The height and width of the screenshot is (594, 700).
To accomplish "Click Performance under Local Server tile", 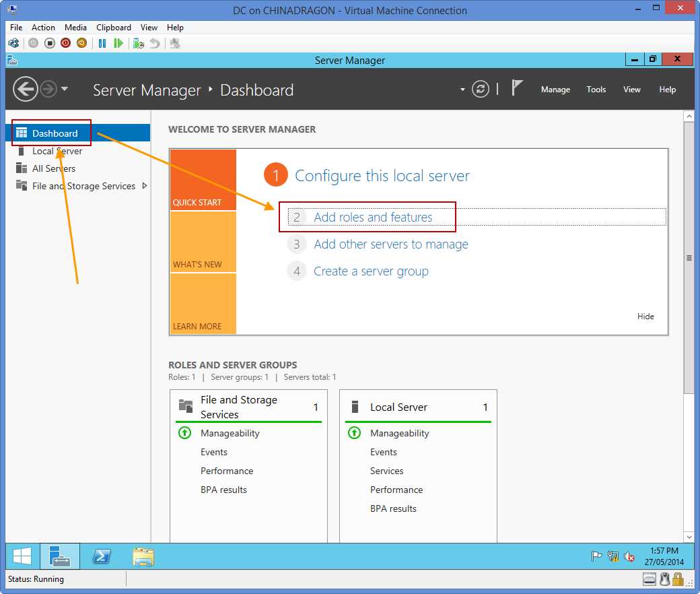I will (x=396, y=490).
